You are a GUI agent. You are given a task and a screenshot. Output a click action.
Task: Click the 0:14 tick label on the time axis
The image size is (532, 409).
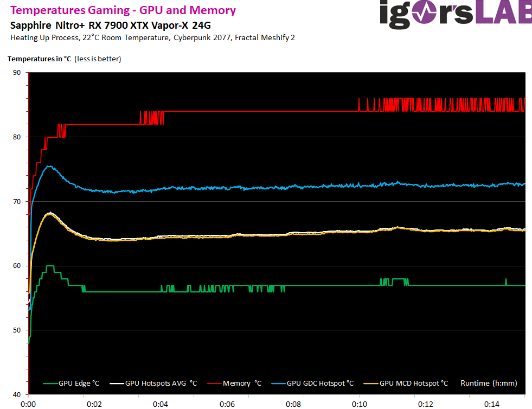[x=492, y=404]
